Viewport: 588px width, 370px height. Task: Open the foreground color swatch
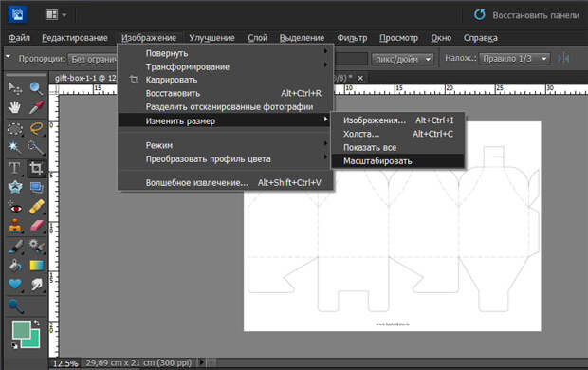(21, 329)
